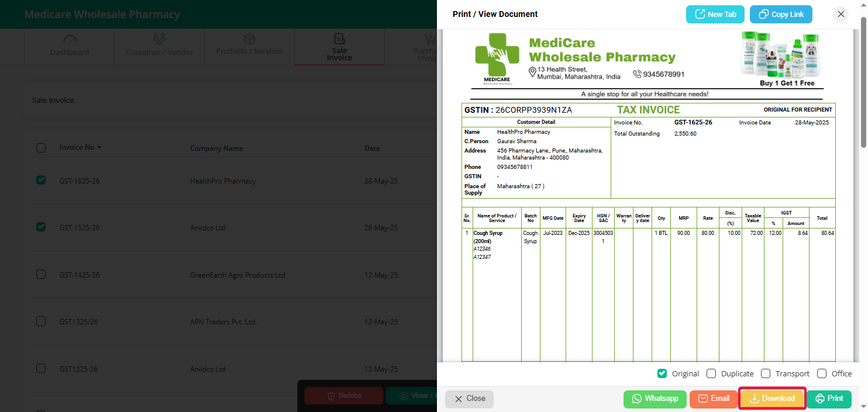Copy Link to the invoice document

(x=781, y=14)
